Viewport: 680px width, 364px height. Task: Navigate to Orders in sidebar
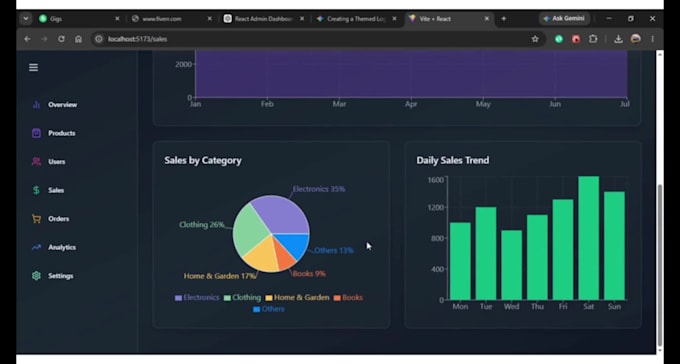click(59, 219)
